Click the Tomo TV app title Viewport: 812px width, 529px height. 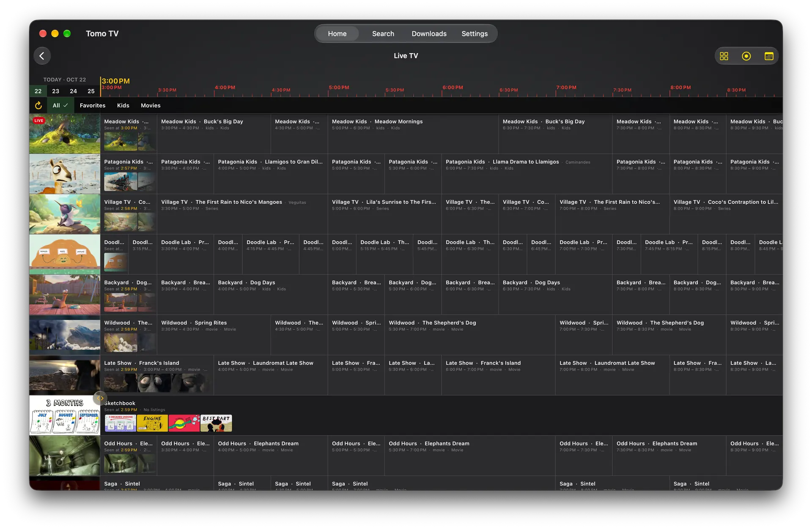[x=102, y=34]
